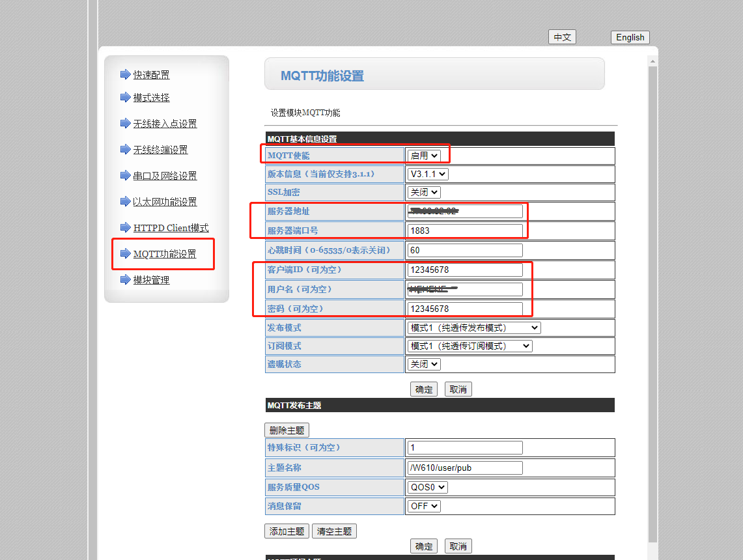Click the arrow icon beside 无线接入点设置
Viewport: 743px width, 560px height.
coord(126,123)
